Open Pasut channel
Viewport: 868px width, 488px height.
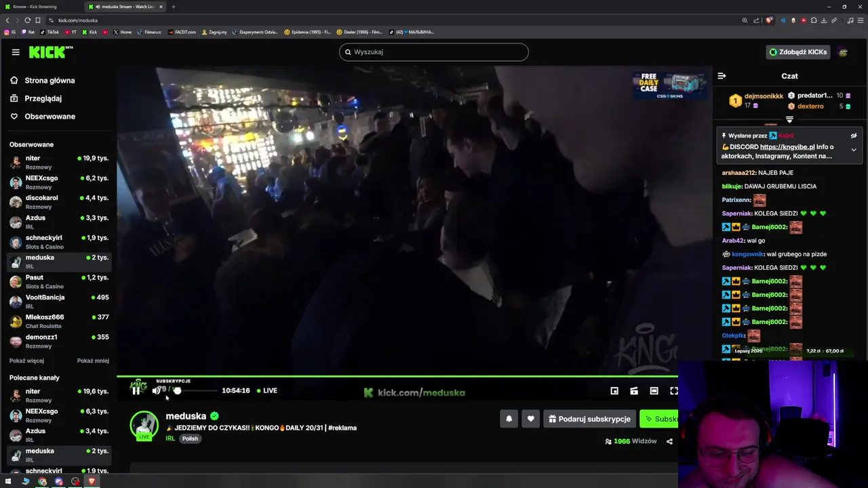click(x=59, y=281)
